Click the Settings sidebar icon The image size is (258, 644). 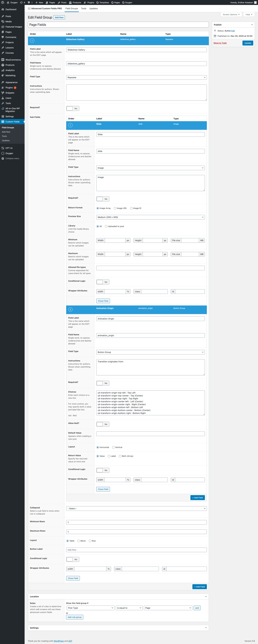(x=3, y=117)
